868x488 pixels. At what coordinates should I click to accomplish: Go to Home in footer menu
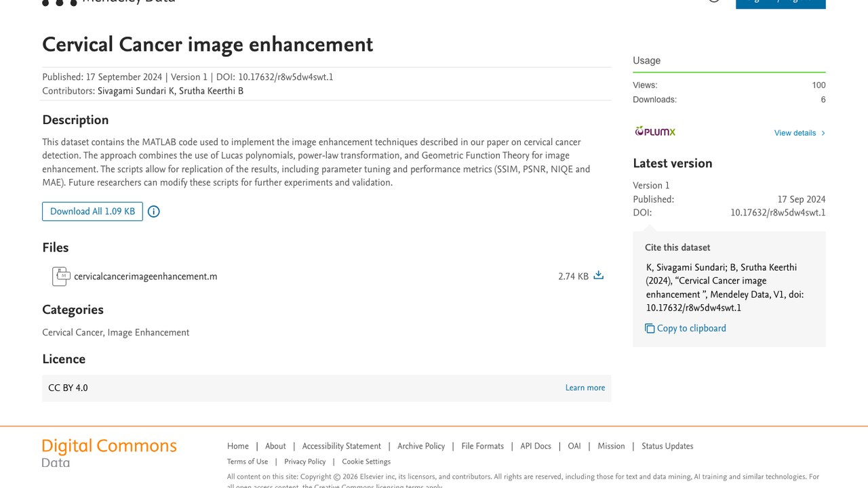[238, 446]
